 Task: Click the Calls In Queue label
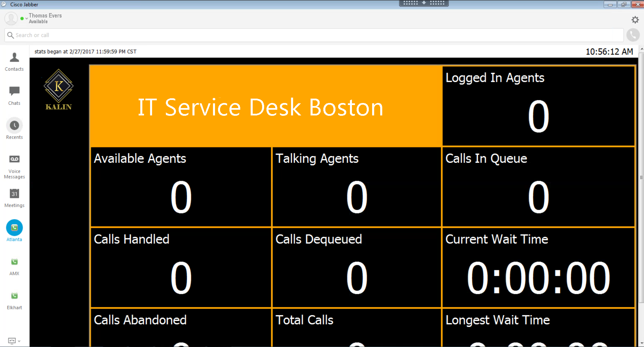tap(486, 159)
